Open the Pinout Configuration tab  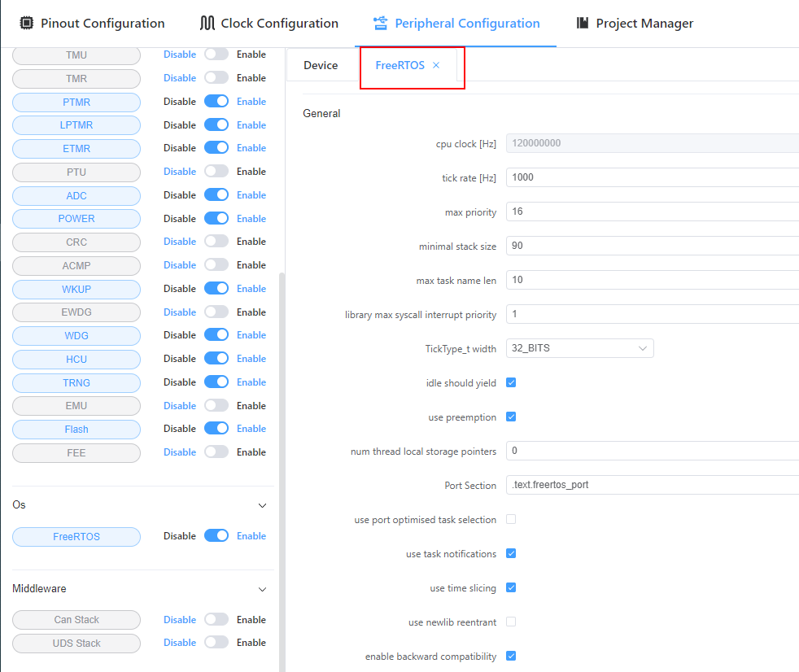coord(92,23)
